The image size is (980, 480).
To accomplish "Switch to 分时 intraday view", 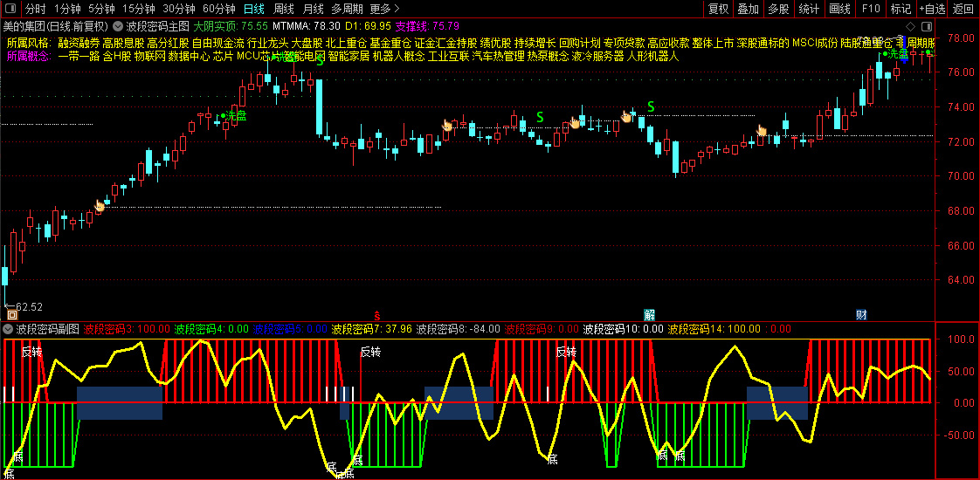I will pos(37,9).
